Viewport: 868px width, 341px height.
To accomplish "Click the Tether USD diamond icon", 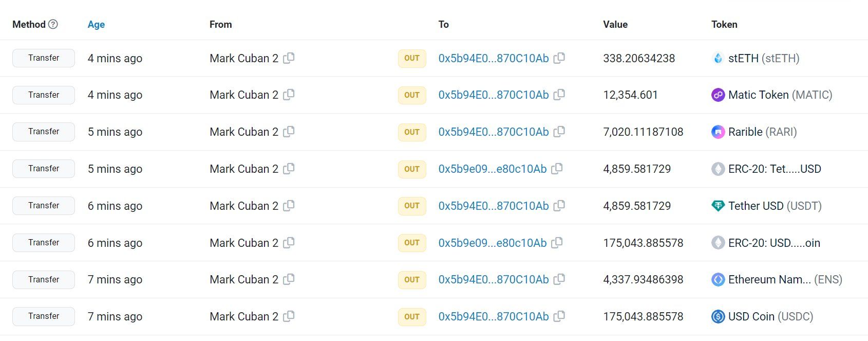I will tap(718, 206).
